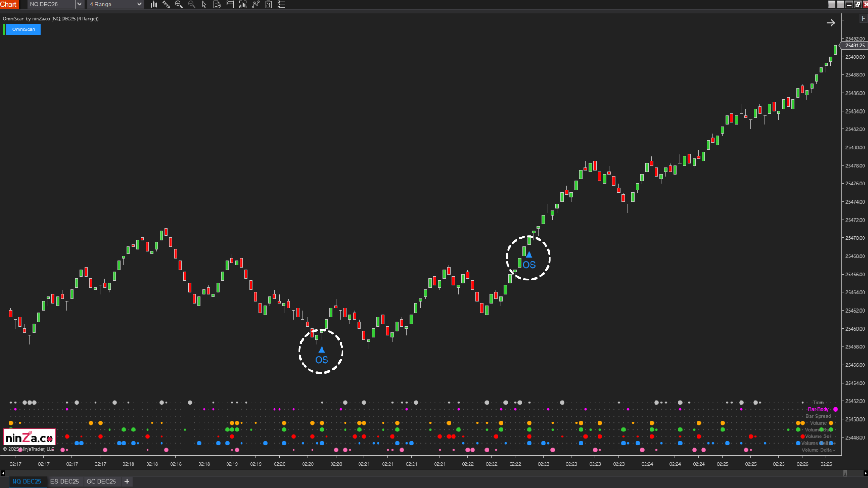
Task: Select the GC DEC25 tab
Action: (x=101, y=481)
